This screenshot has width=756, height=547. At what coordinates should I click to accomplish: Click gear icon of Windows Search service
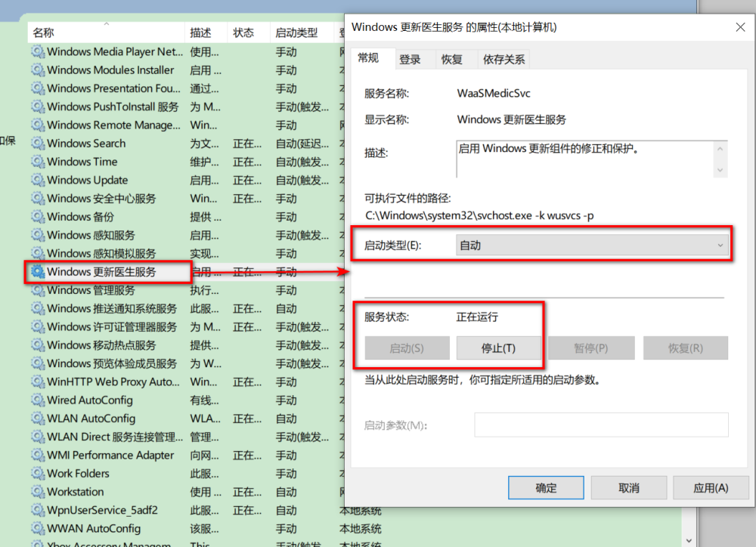click(38, 143)
